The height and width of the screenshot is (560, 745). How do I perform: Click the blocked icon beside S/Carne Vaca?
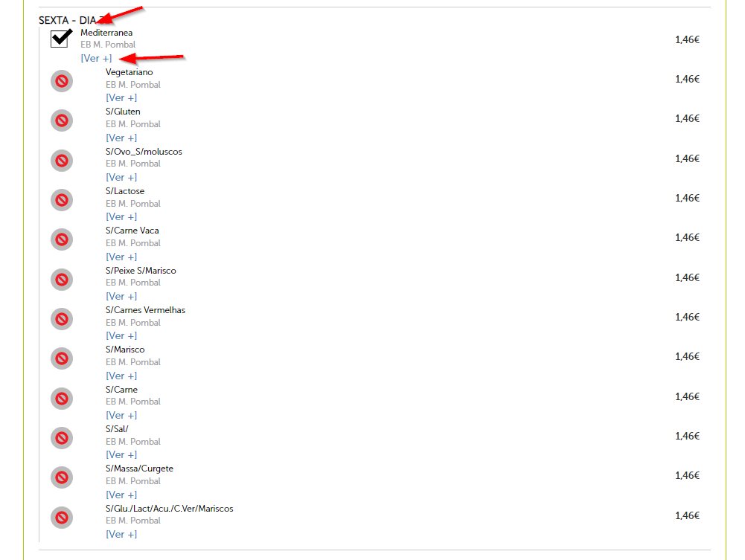pyautogui.click(x=62, y=239)
